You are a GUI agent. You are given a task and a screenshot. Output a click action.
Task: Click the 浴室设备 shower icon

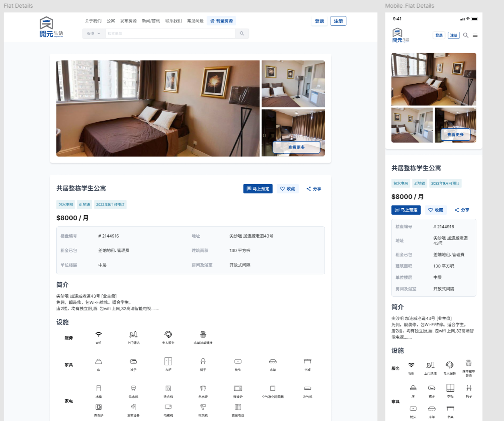[133, 407]
